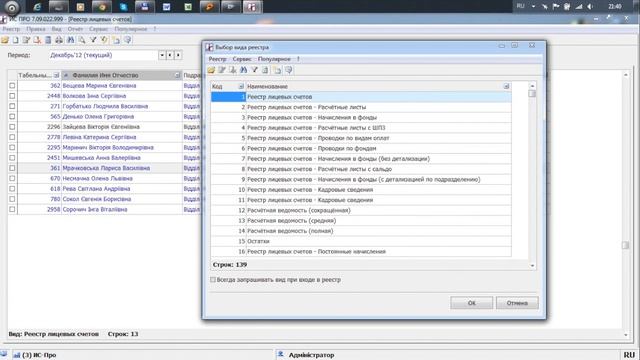
Task: Click the filter funnel icon in main toolbar
Action: point(93,40)
